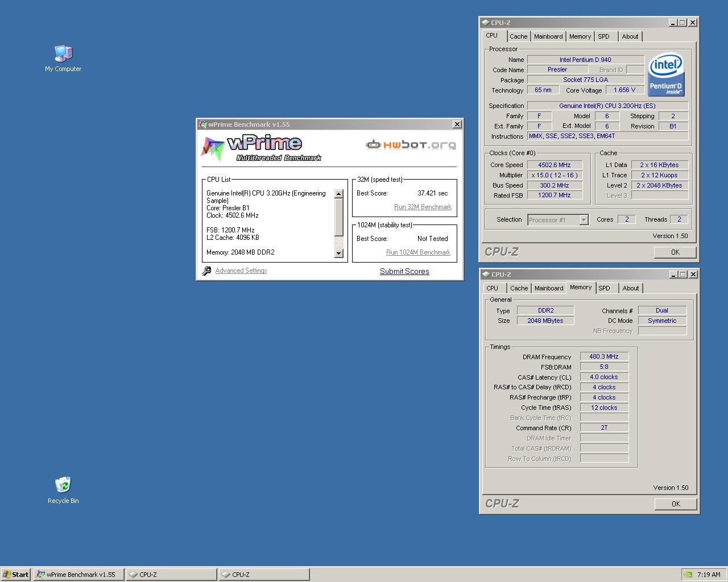Viewport: 728px width, 582px height.
Task: Click the Rated FSB 1200.7 MHz value
Action: point(555,195)
